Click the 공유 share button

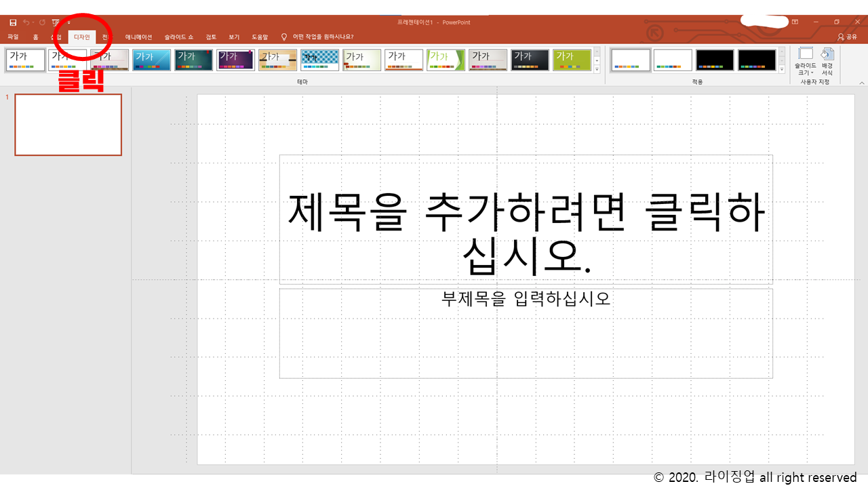847,37
